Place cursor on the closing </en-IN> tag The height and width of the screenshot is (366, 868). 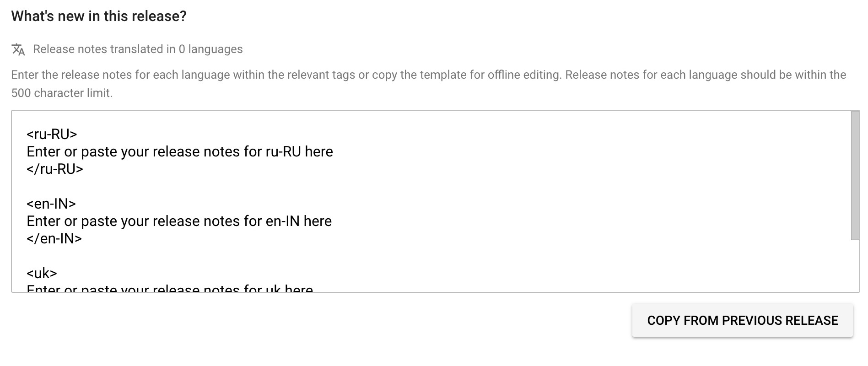pos(54,238)
